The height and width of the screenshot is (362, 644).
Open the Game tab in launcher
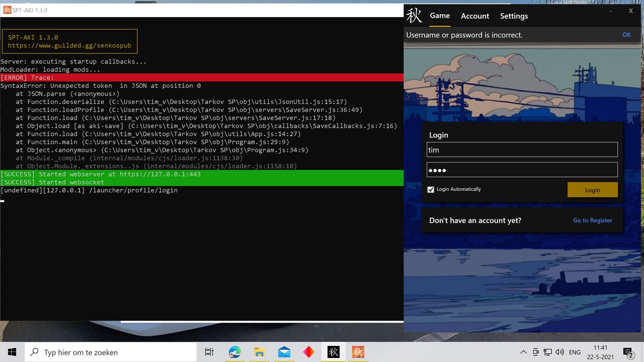pos(440,16)
